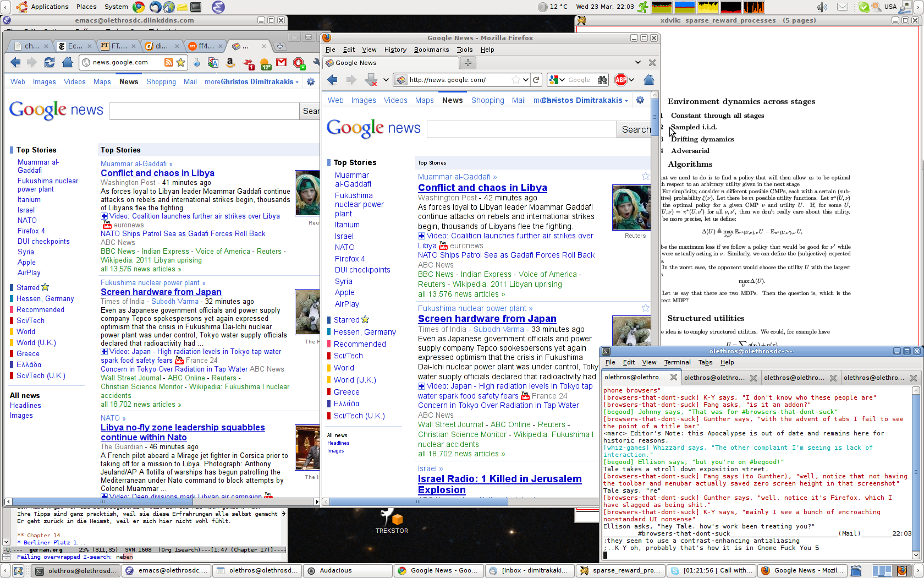Open Google options gear in the Firefox page

pos(640,100)
